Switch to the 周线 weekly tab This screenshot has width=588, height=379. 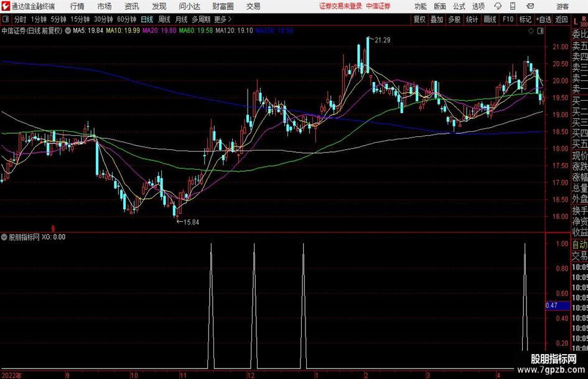click(x=164, y=19)
